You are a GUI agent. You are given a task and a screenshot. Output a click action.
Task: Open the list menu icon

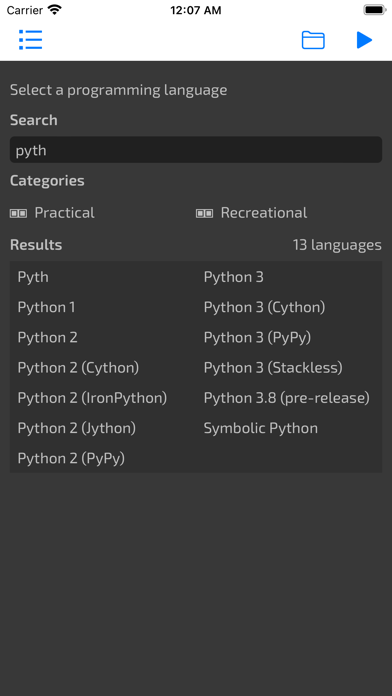(x=31, y=40)
